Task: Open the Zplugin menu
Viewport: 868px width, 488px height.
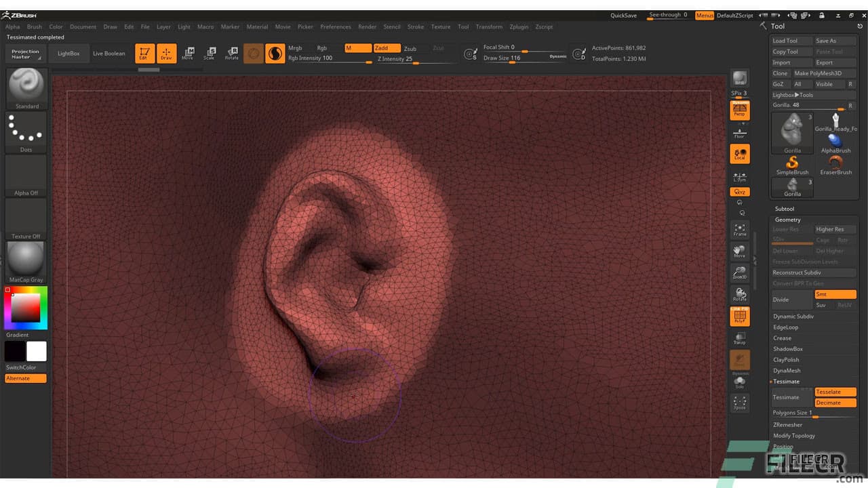Action: [x=519, y=26]
